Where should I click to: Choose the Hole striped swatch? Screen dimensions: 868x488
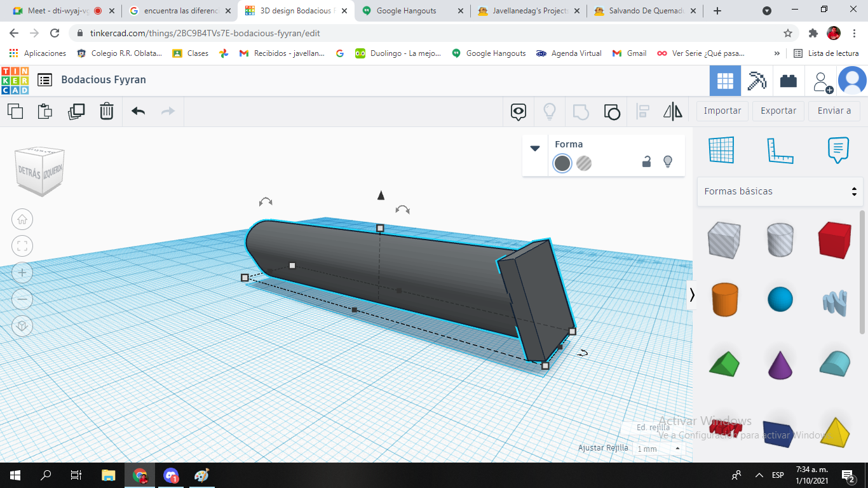pos(584,163)
